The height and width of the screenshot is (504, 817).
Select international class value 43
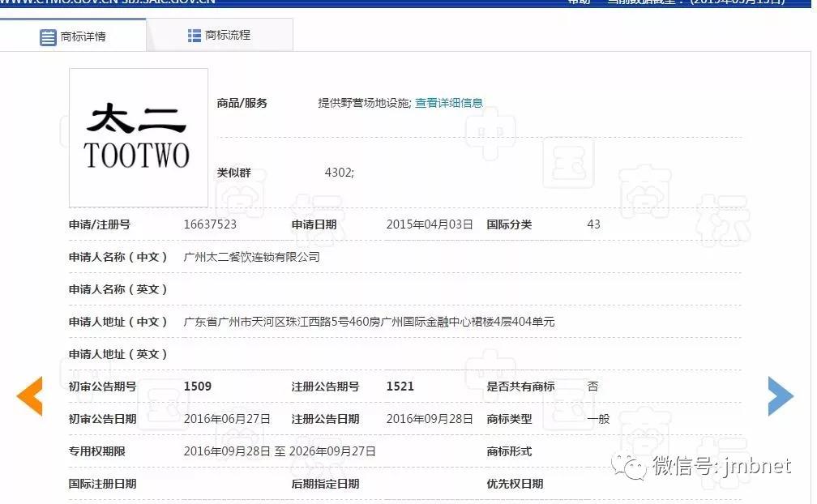pos(593,224)
